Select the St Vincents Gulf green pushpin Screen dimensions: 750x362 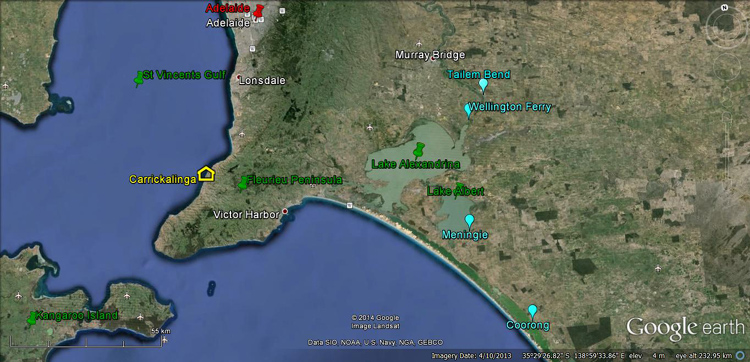139,79
